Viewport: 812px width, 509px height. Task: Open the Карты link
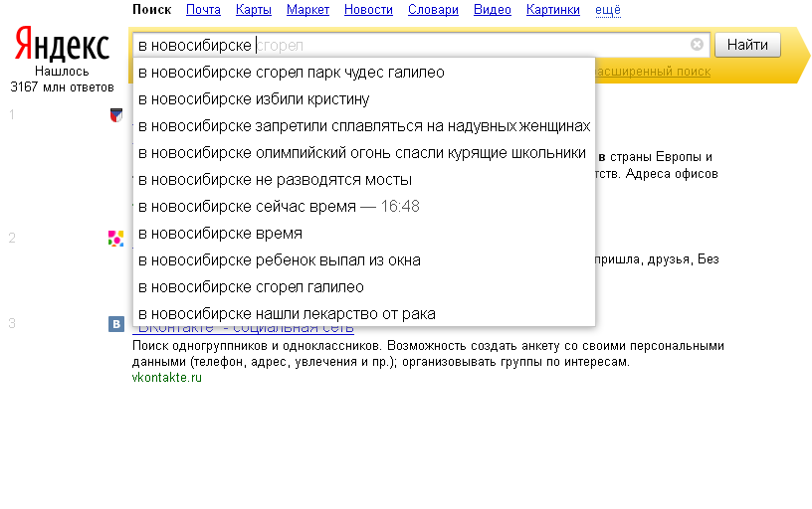(x=254, y=10)
